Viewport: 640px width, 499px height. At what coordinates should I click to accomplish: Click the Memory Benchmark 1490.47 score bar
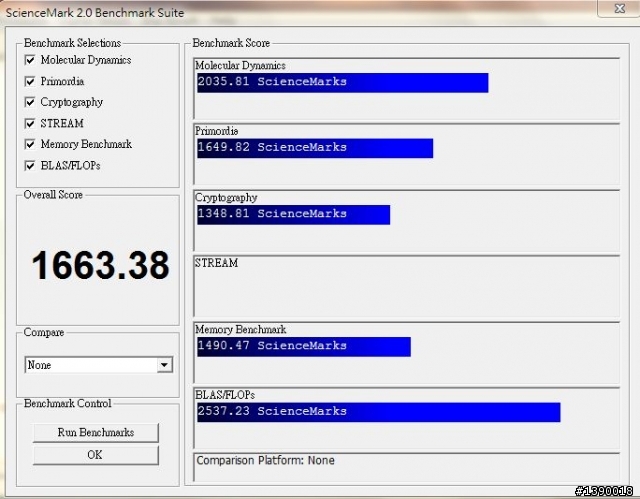click(304, 347)
